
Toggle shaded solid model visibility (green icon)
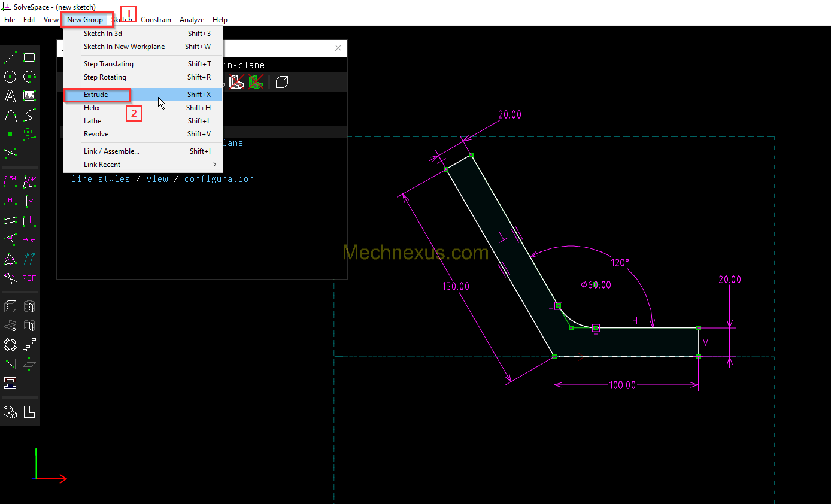pyautogui.click(x=256, y=82)
